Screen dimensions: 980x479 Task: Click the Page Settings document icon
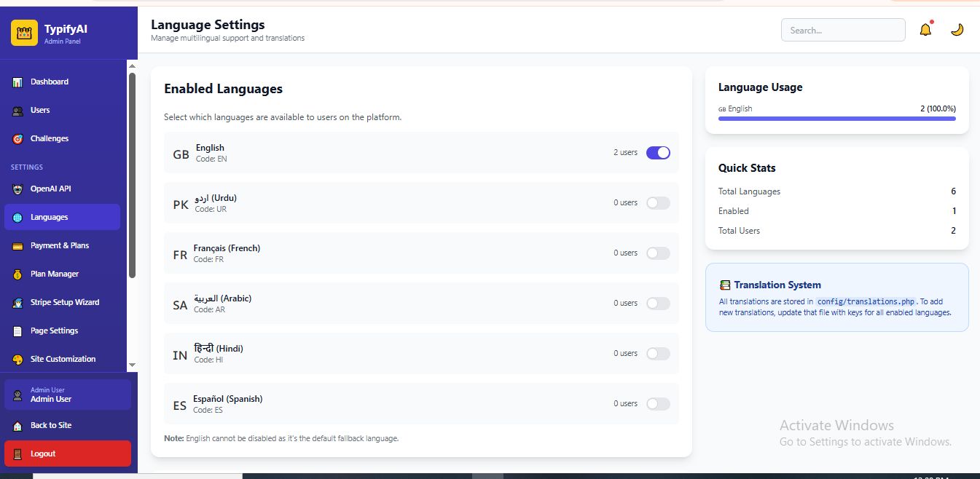click(17, 331)
